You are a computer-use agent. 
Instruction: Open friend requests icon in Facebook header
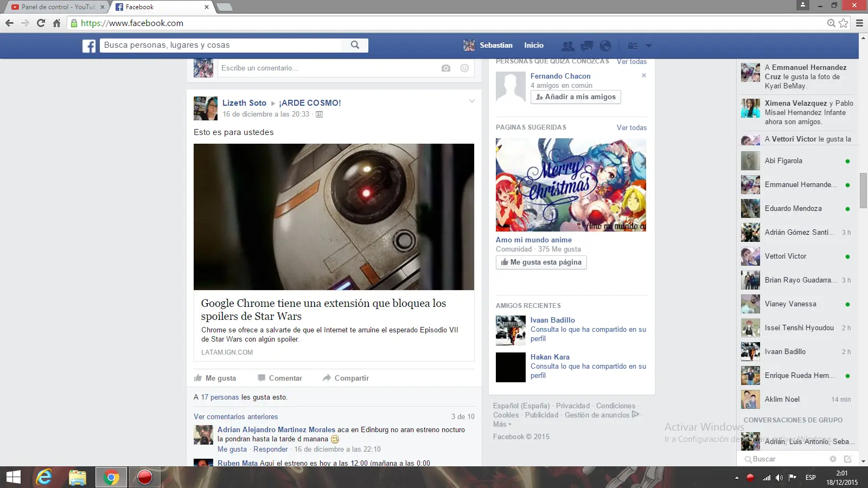pos(568,46)
